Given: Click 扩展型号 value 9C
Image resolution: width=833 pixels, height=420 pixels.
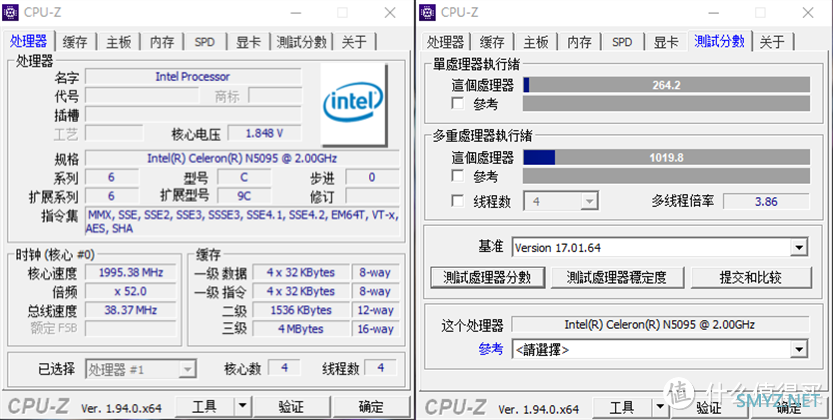Looking at the screenshot, I should (x=244, y=196).
